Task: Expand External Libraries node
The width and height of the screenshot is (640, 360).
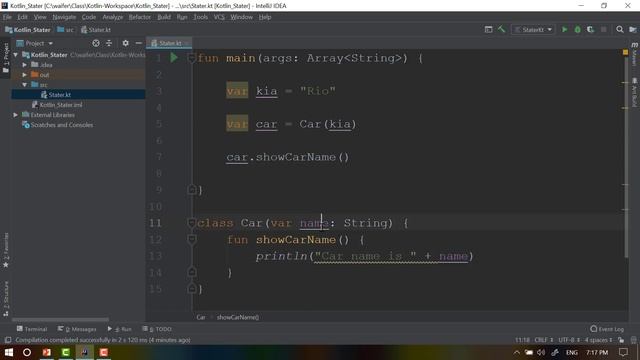Action: (x=16, y=115)
